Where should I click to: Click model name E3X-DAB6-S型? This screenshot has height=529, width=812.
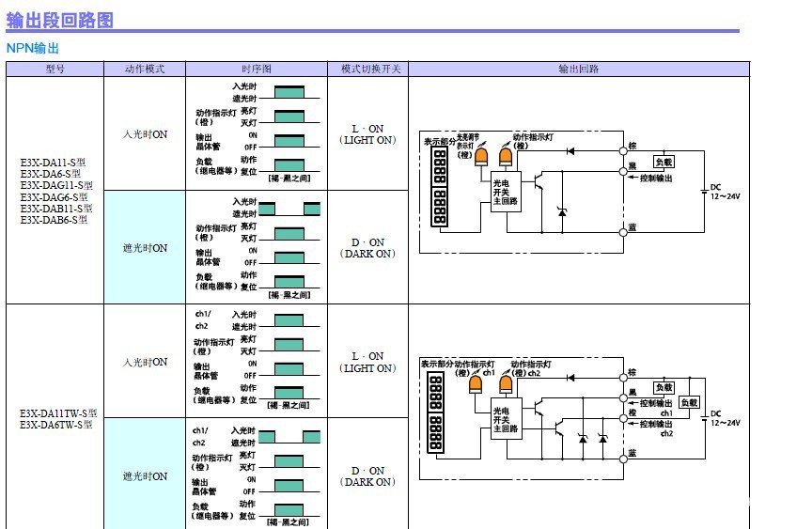(53, 220)
